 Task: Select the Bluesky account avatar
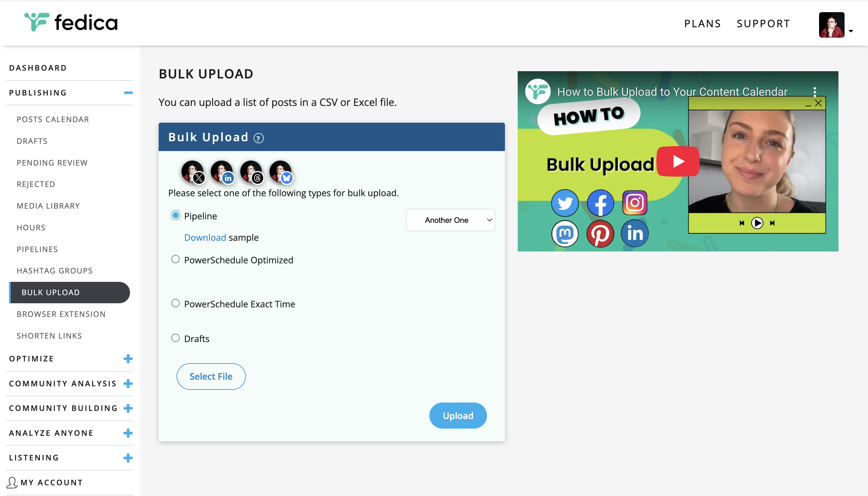[281, 171]
